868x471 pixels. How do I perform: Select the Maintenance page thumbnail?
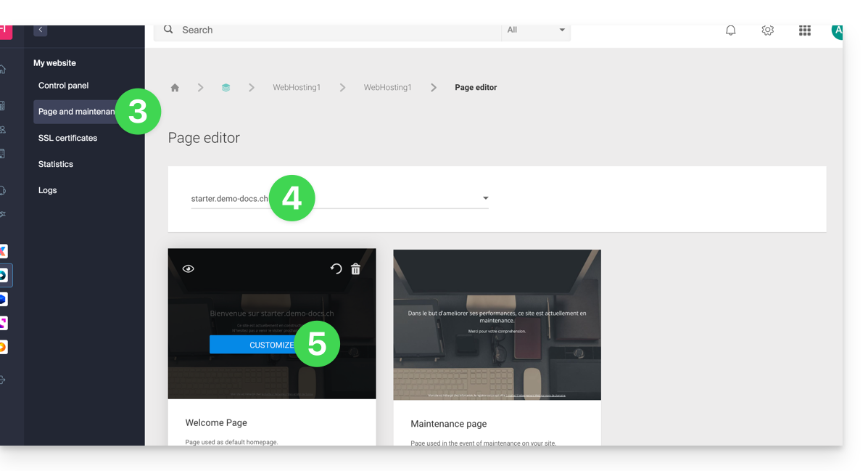click(497, 324)
